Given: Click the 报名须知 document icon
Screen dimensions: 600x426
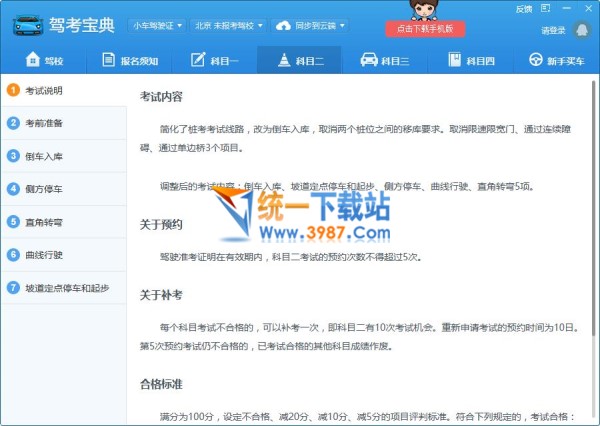Looking at the screenshot, I should [109, 60].
